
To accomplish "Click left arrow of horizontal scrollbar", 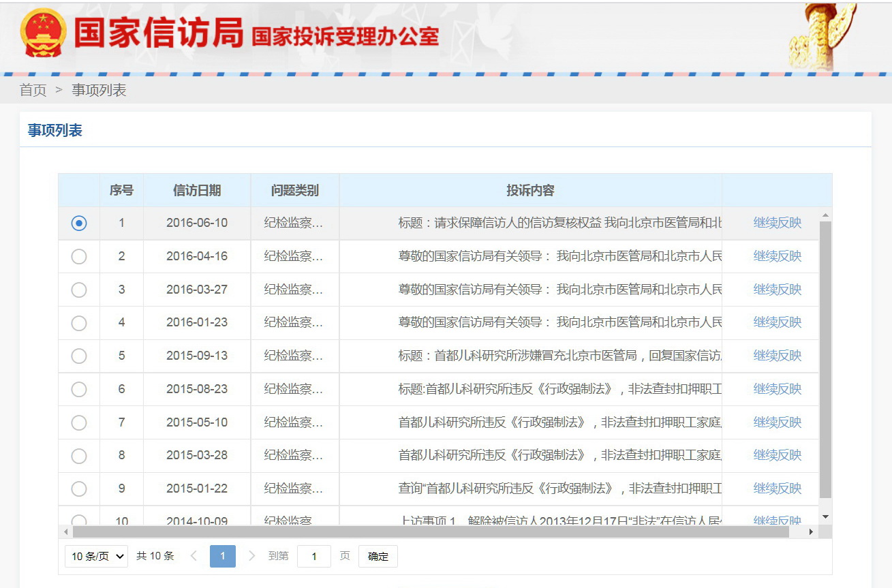I will (66, 531).
